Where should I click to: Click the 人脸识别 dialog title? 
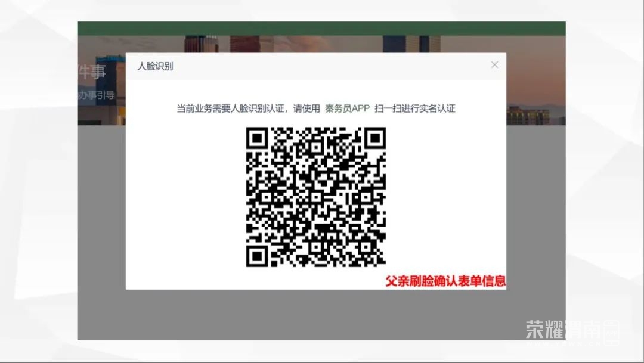pos(155,66)
